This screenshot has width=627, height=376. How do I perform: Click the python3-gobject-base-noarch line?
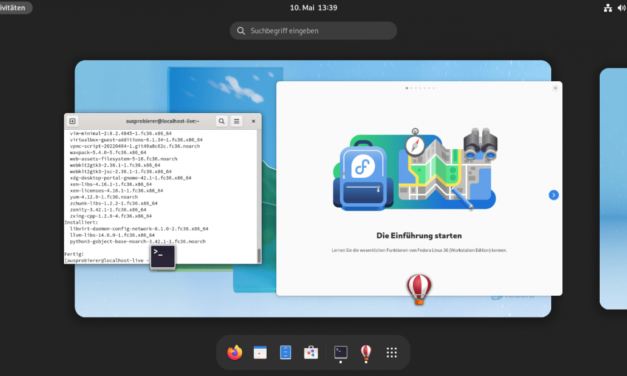pyautogui.click(x=138, y=242)
